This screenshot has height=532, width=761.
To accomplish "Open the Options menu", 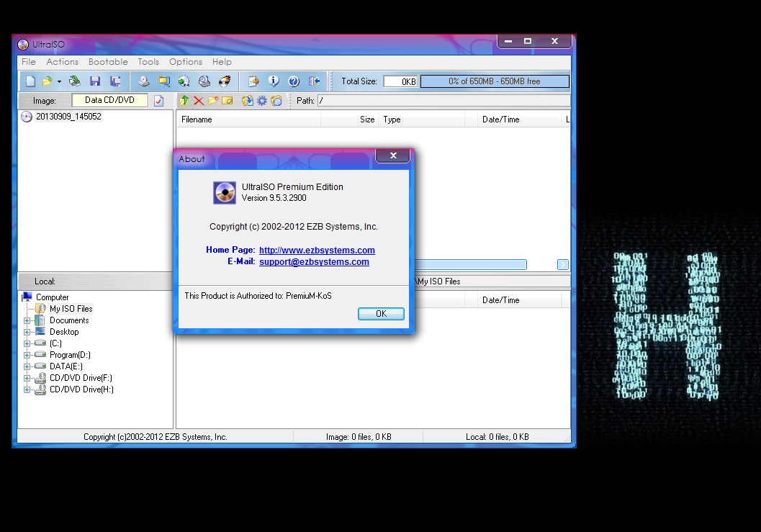I will (186, 62).
